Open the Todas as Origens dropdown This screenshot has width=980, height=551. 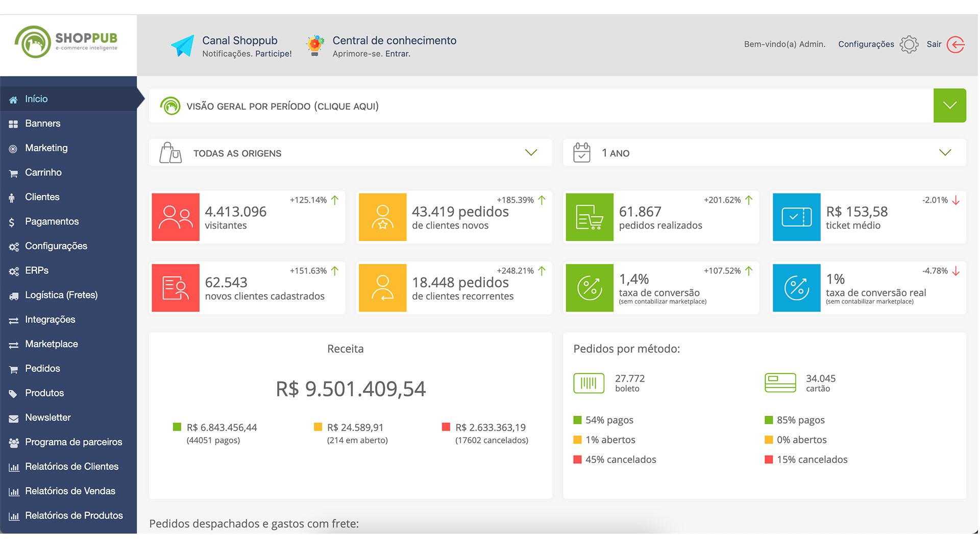351,153
